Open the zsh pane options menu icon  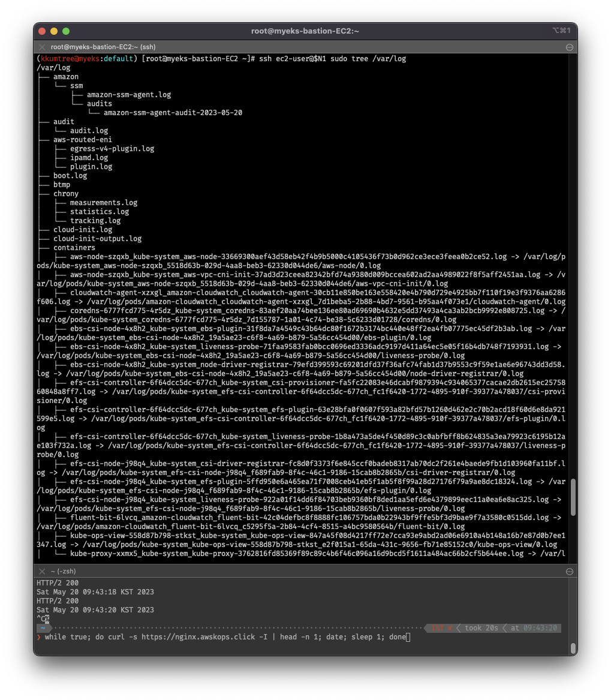(x=569, y=572)
